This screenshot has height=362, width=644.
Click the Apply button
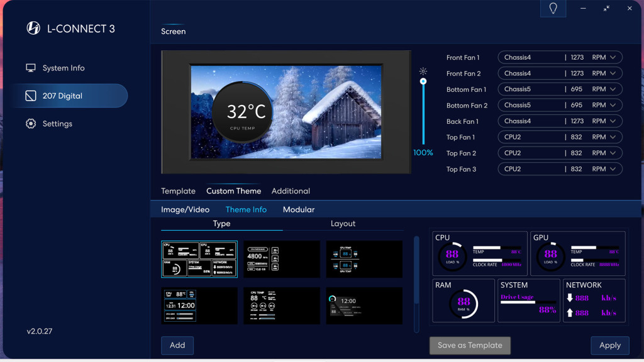(x=610, y=345)
